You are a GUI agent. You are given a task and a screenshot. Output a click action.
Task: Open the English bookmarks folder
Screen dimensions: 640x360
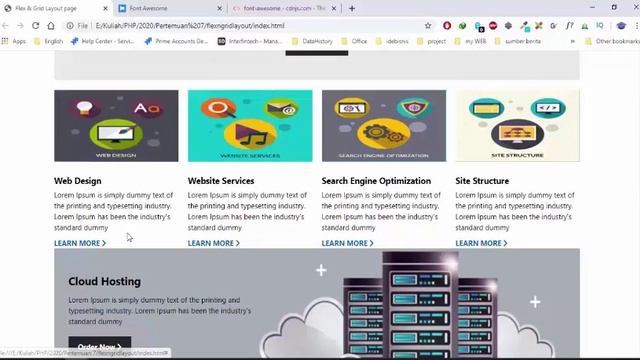point(49,41)
